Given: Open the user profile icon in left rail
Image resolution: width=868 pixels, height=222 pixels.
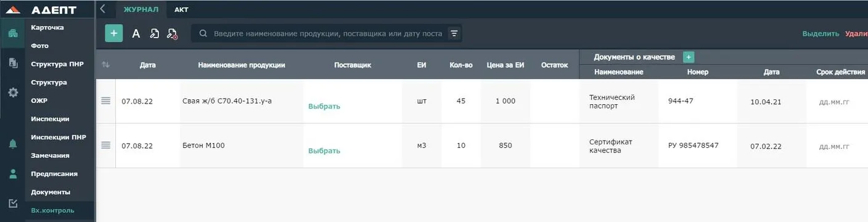Looking at the screenshot, I should coord(12,174).
